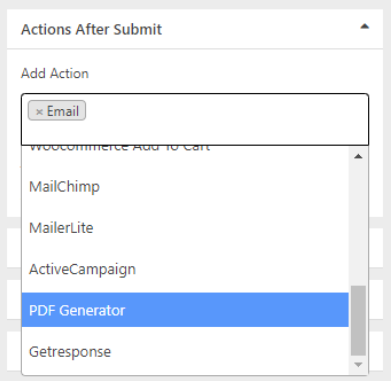Click empty space right of the Email tag
Viewport: 391px width, 381px height.
point(227,111)
